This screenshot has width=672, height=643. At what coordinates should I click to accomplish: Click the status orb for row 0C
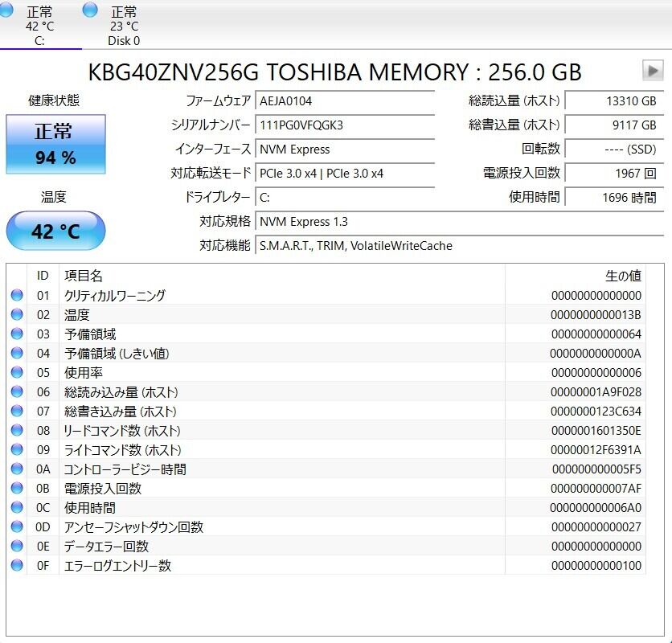pyautogui.click(x=17, y=507)
